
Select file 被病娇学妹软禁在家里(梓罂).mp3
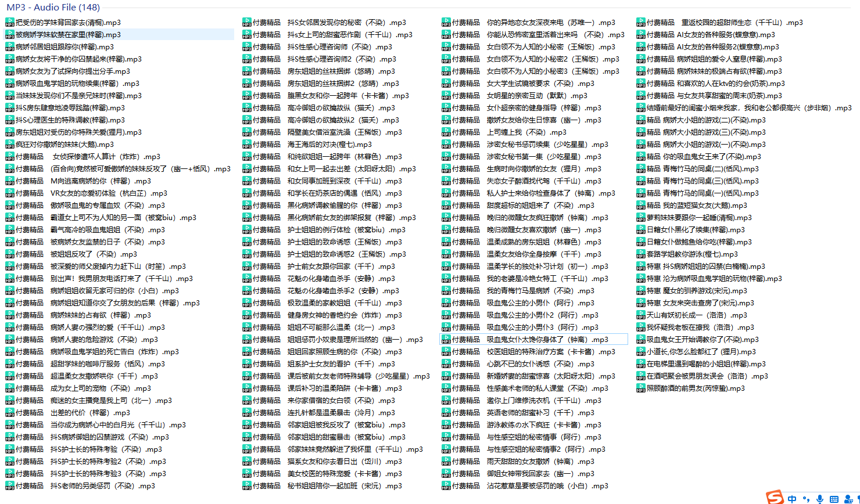[68, 35]
